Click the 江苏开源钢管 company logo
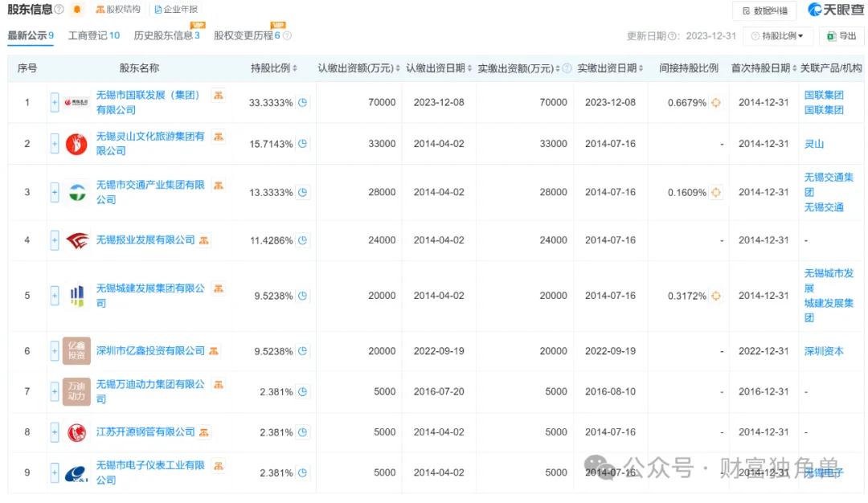The image size is (868, 503). (76, 432)
